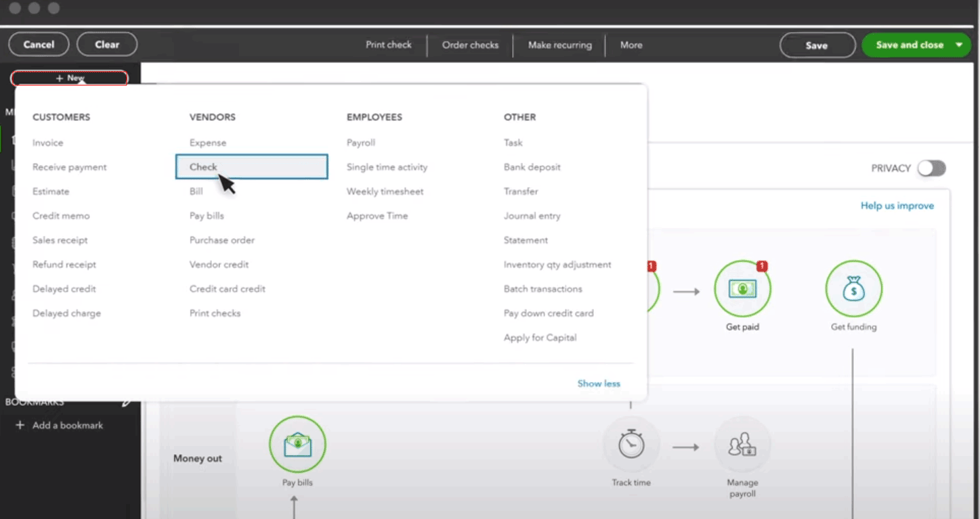Open Weekly timesheet

(385, 191)
